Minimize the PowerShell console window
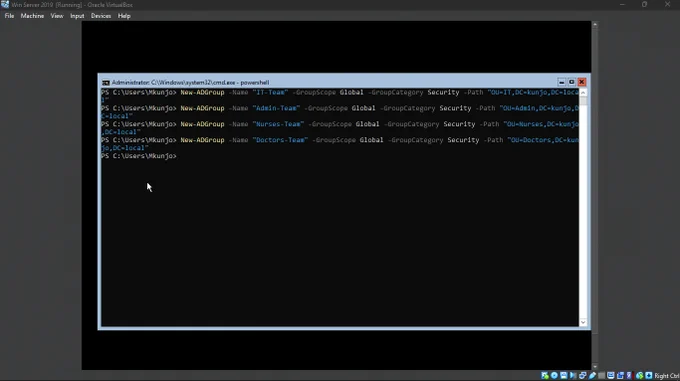 pos(562,82)
